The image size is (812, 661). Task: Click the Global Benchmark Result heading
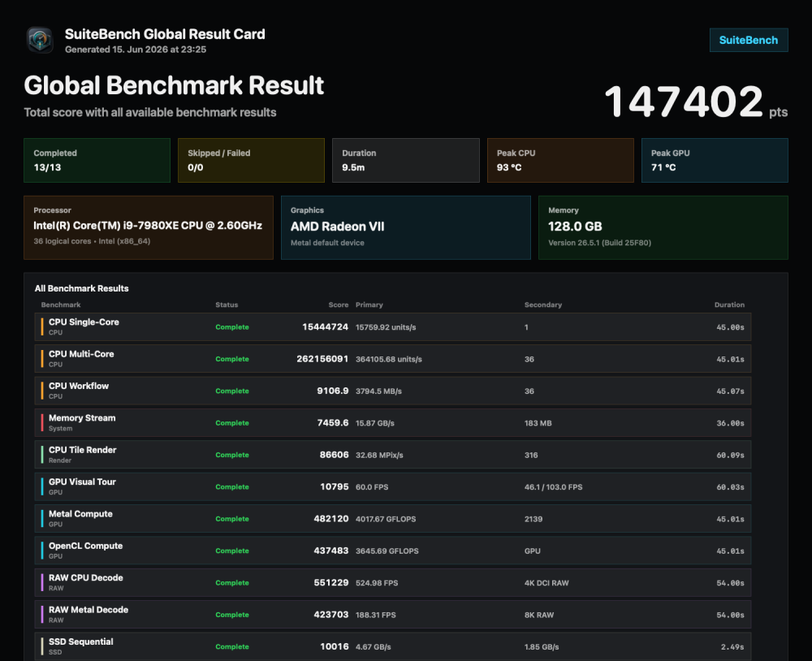174,85
